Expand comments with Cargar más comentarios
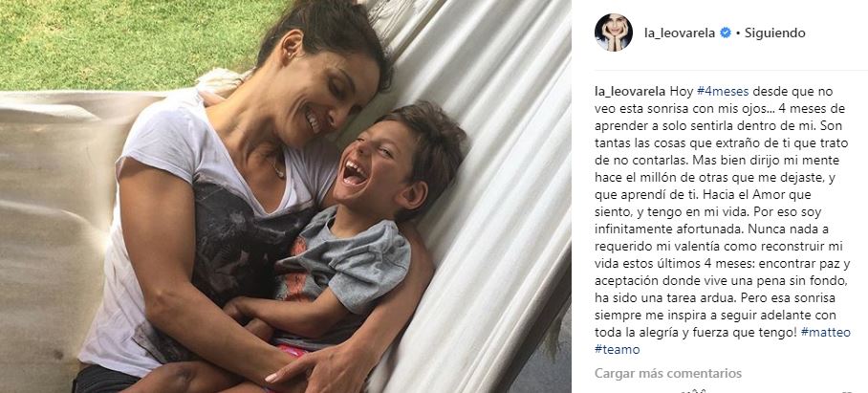This screenshot has width=868, height=393. pyautogui.click(x=668, y=373)
